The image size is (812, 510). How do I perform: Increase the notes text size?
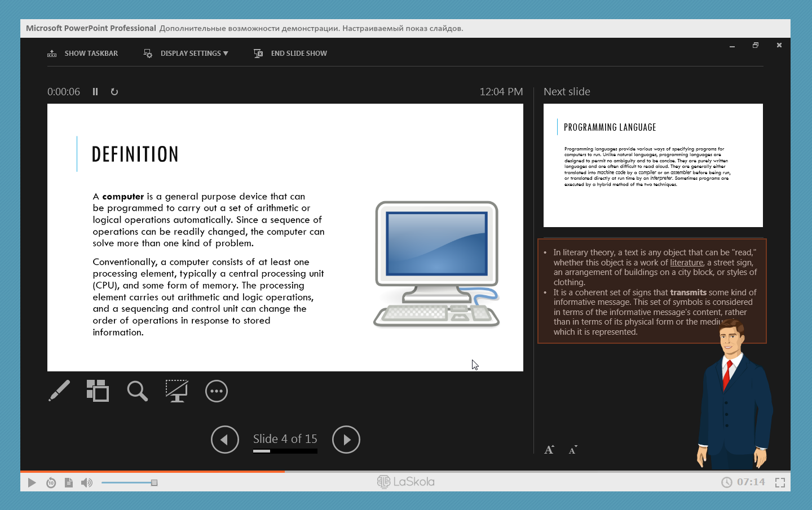click(549, 450)
